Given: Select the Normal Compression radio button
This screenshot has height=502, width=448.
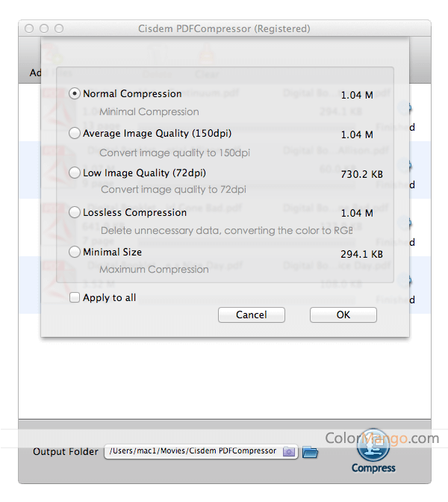Looking at the screenshot, I should 74,94.
